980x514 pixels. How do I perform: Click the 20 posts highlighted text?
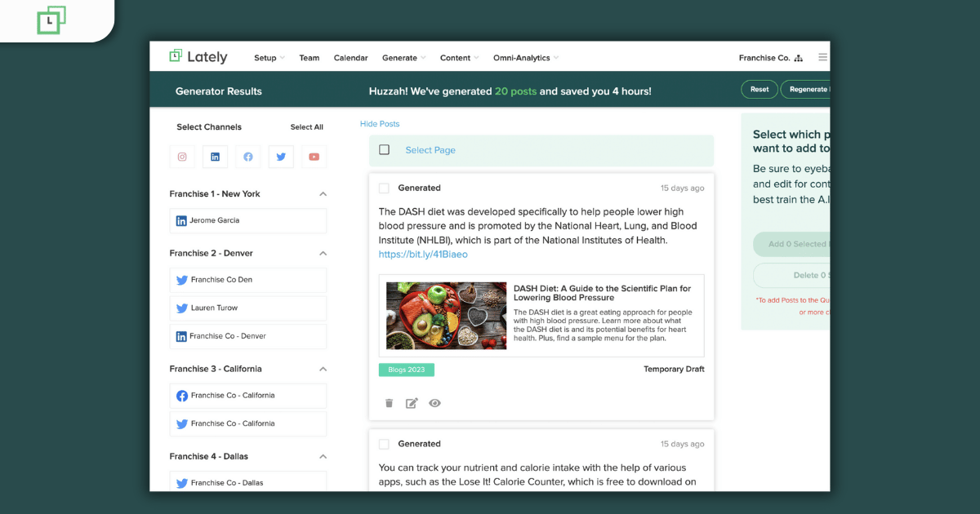515,91
